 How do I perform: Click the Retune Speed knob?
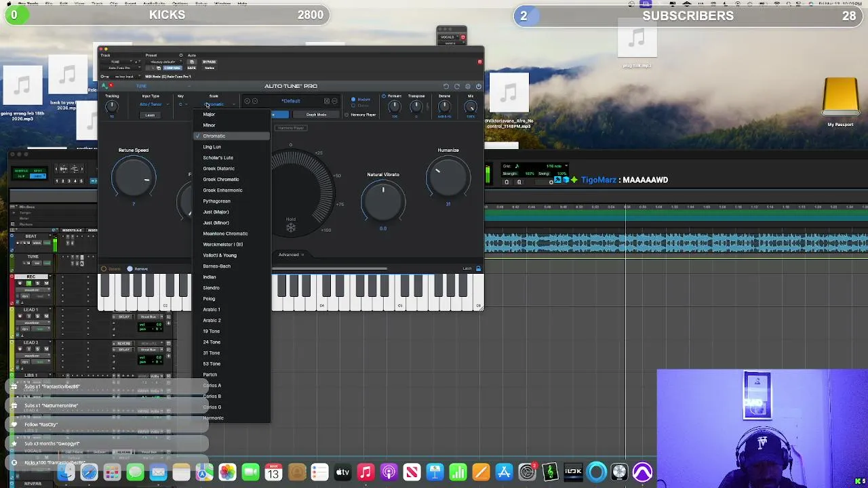click(x=134, y=177)
